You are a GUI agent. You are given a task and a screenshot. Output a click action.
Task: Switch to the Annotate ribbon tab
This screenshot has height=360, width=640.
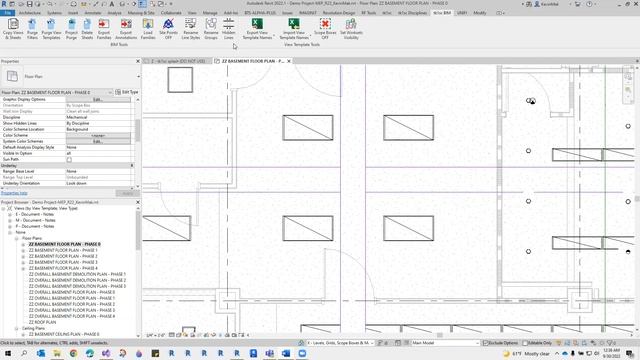[x=93, y=13]
